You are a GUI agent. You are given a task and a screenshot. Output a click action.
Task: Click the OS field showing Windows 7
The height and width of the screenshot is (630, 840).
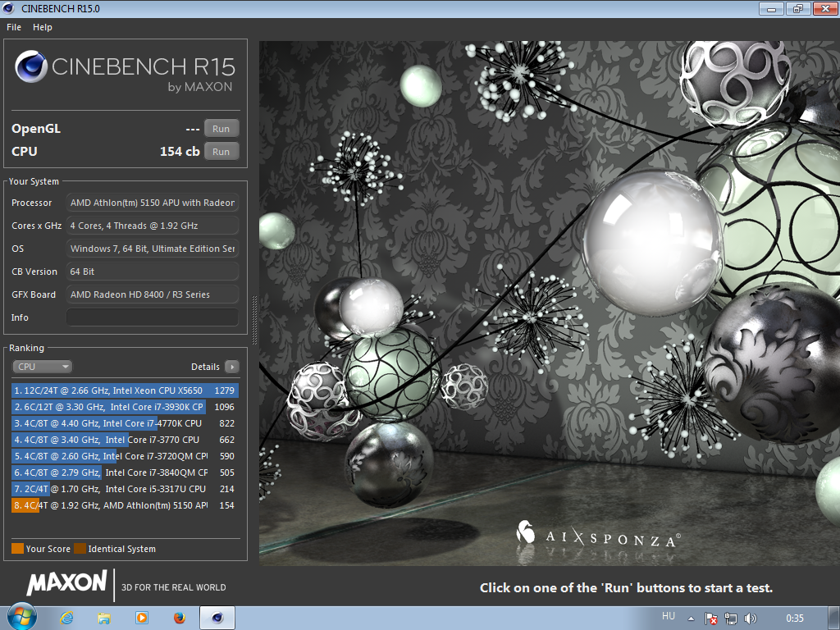click(152, 249)
